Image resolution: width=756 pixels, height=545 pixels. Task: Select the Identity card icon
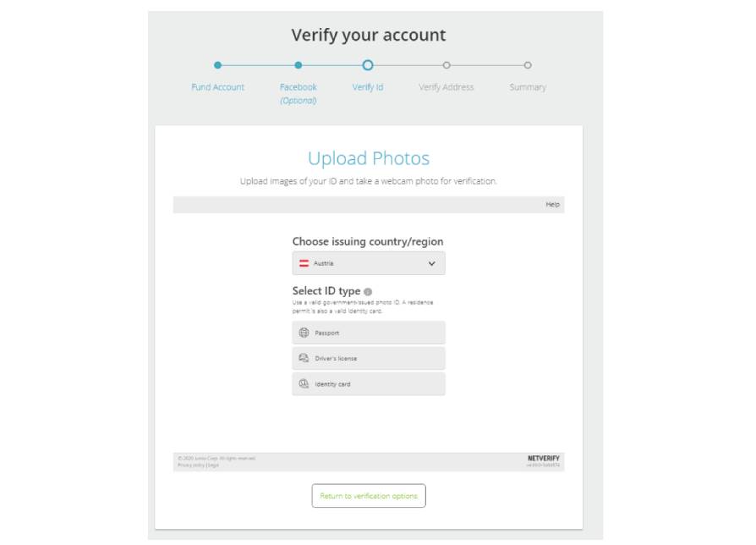point(304,384)
